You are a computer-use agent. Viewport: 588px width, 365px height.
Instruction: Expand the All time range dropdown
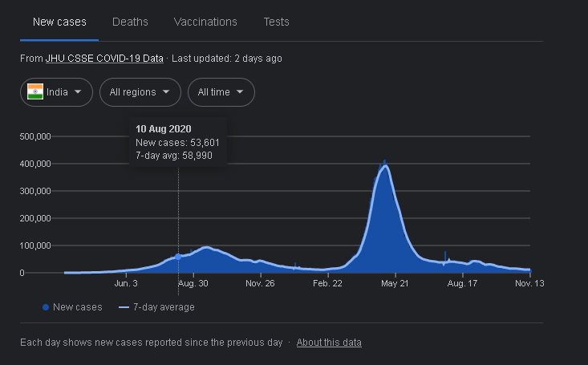pyautogui.click(x=221, y=92)
